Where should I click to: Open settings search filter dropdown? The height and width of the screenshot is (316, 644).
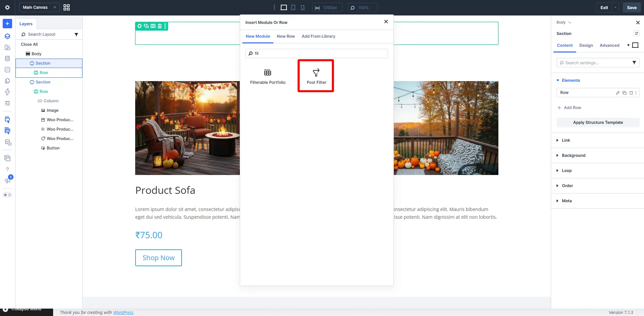pos(634,63)
